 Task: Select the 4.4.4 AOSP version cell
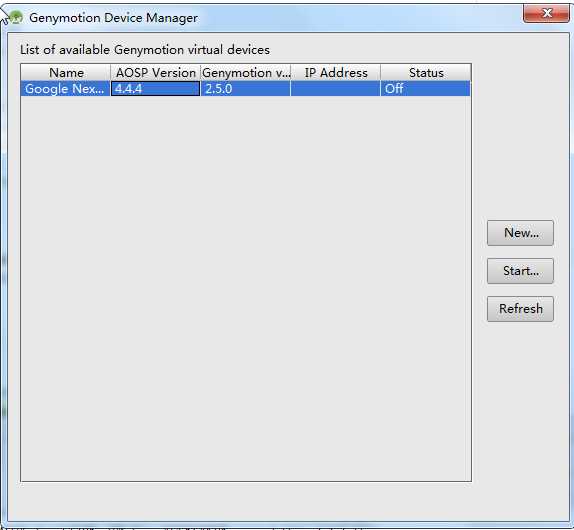pos(155,89)
